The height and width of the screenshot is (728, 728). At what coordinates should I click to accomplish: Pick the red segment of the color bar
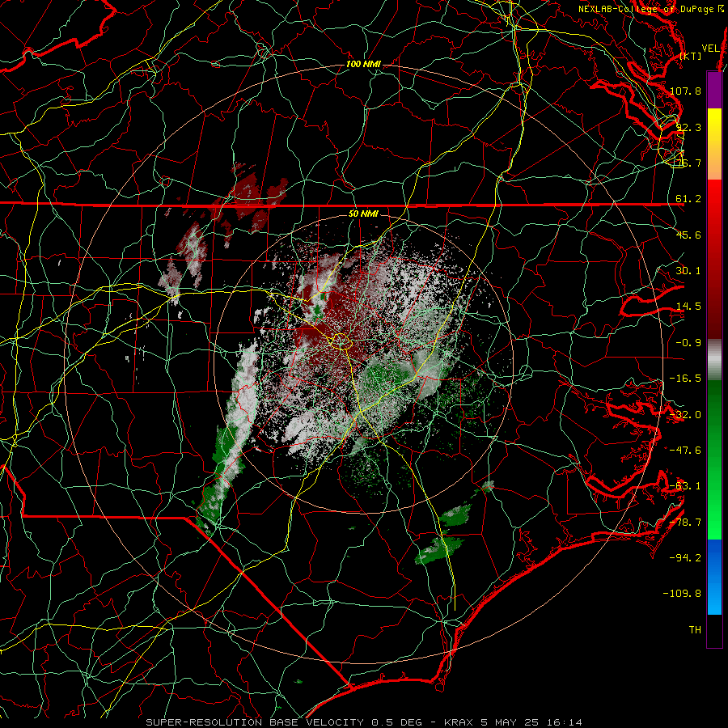(x=714, y=259)
